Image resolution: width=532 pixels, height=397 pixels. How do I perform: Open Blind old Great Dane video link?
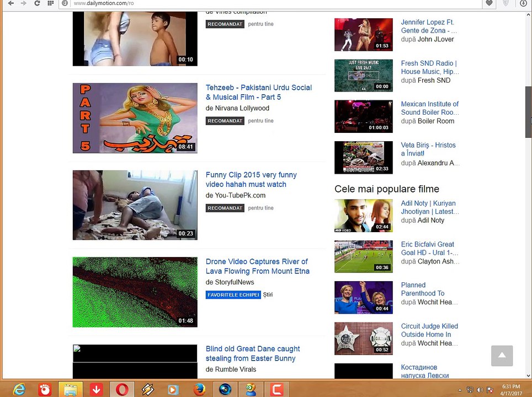point(253,353)
